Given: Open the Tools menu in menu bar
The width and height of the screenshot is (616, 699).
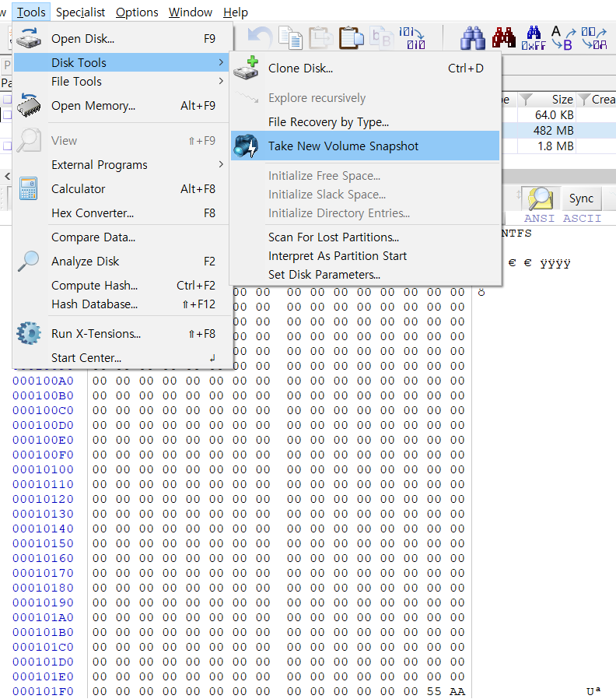Looking at the screenshot, I should (31, 12).
